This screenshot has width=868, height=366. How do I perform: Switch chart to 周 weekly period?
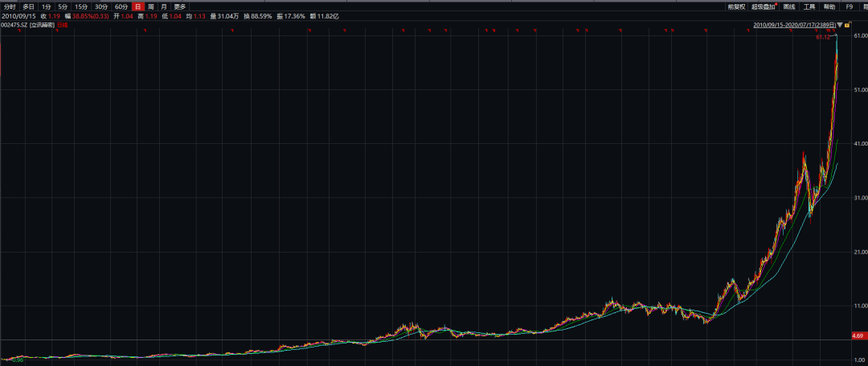(150, 6)
